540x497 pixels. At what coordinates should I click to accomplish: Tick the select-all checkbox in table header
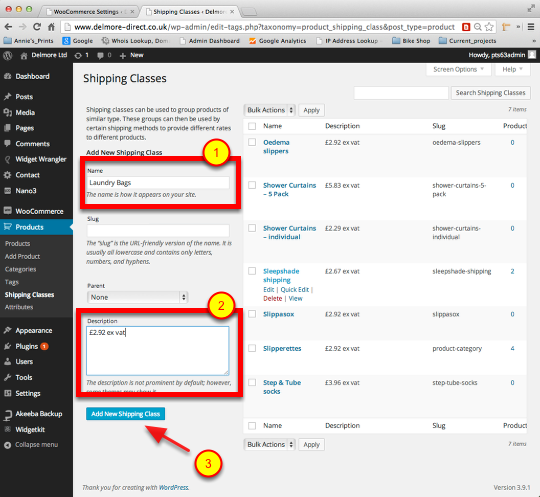point(252,126)
